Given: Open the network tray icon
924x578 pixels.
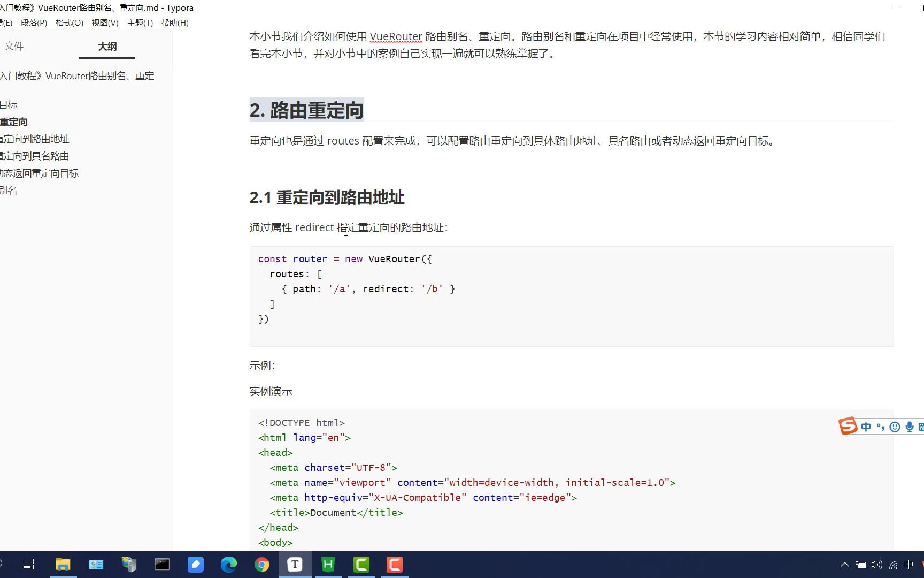Looking at the screenshot, I should click(894, 565).
